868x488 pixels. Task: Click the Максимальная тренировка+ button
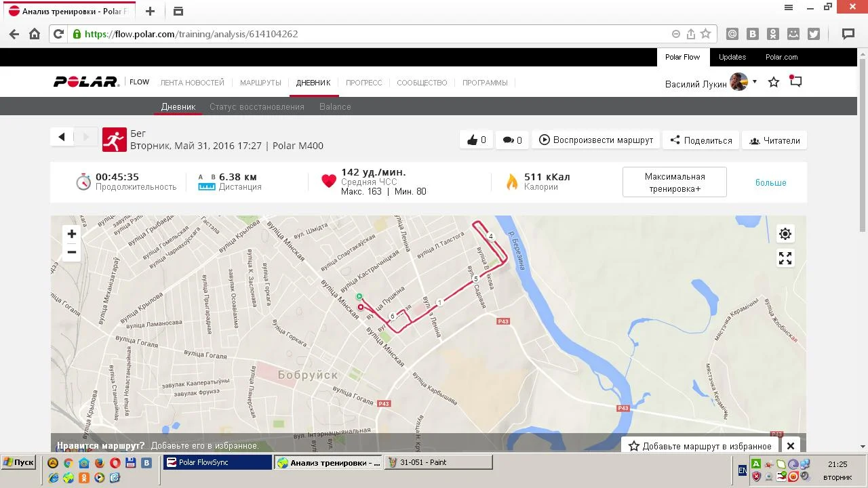coord(675,182)
